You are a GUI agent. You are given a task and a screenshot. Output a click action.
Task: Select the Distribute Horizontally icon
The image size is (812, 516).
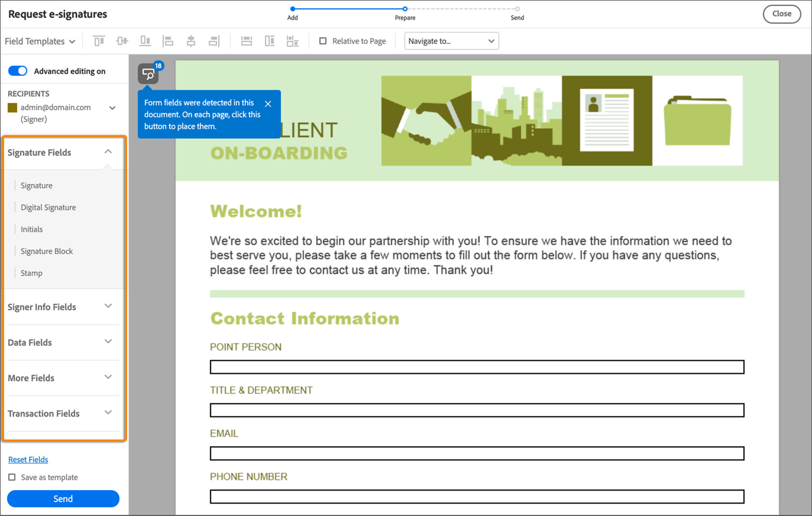(247, 41)
